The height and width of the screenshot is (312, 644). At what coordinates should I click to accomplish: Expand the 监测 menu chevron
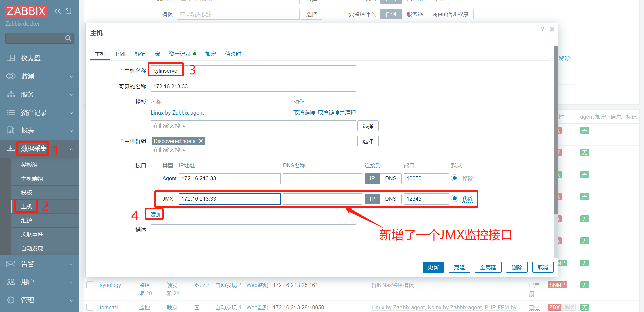tap(71, 77)
